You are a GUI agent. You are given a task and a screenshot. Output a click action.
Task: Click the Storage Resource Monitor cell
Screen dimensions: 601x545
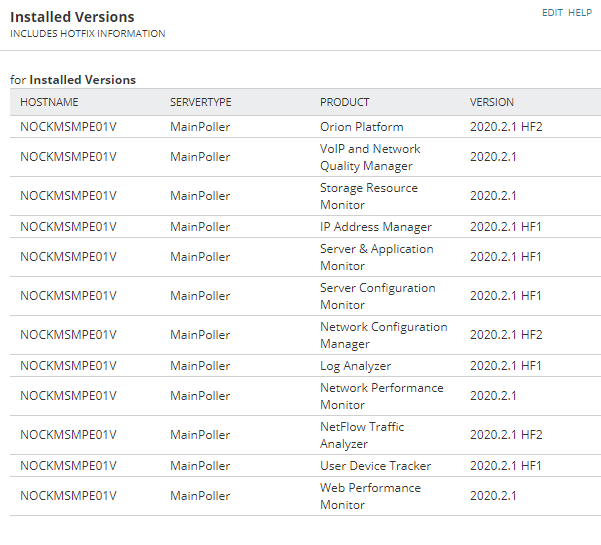(369, 196)
